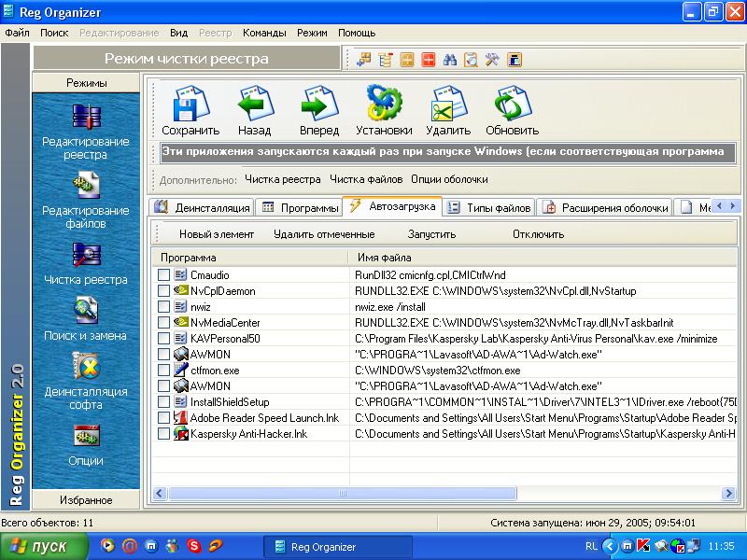Screen dimensions: 747x560
Task: Click the Обновить refresh icon
Action: (x=513, y=104)
